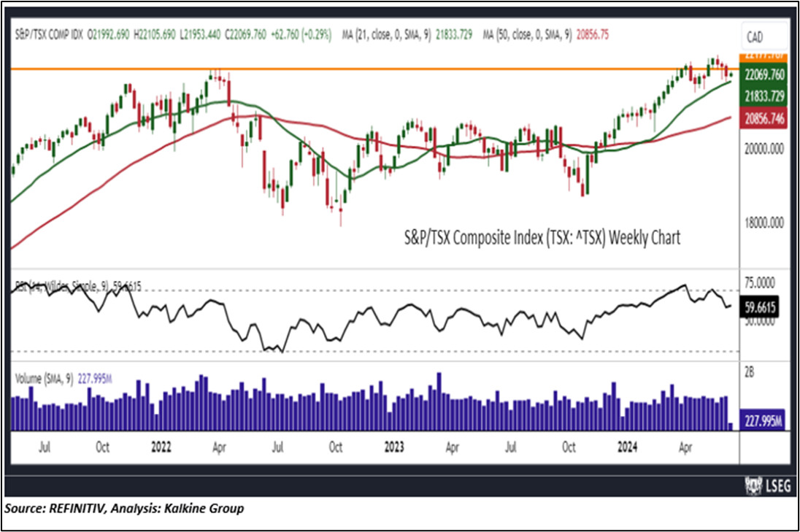The height and width of the screenshot is (532, 800).
Task: Select the low value L21953.440
Action: 200,35
